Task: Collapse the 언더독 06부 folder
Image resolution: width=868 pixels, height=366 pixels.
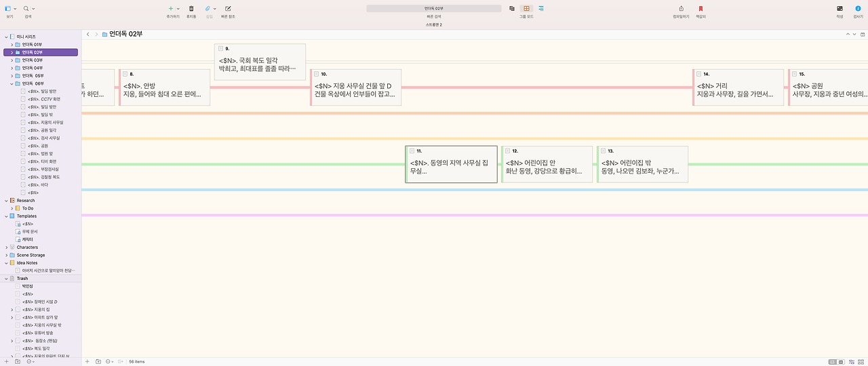Action: [12, 83]
